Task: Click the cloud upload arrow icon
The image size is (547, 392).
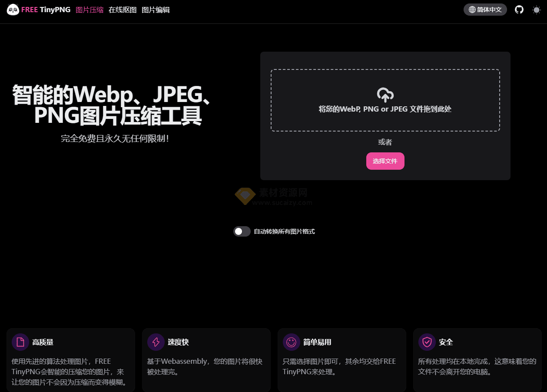Action: (x=385, y=95)
